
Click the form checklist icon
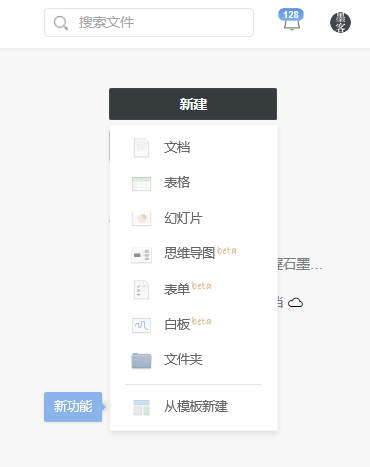click(141, 289)
